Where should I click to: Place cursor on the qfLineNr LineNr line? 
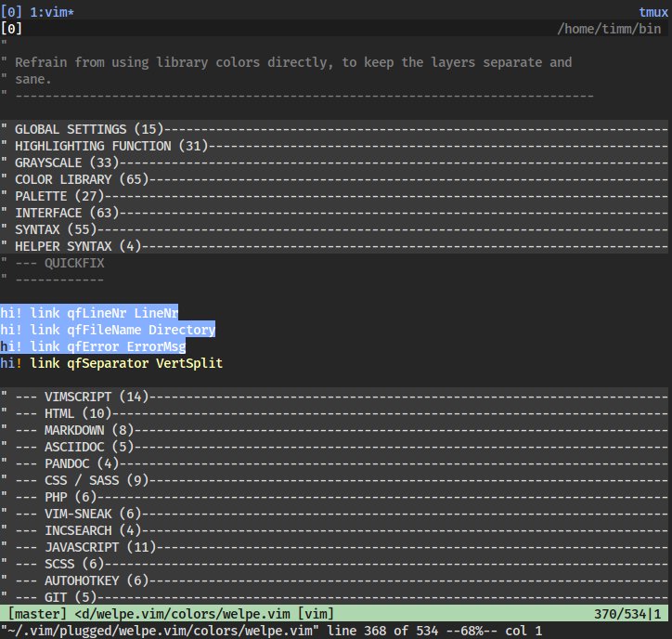[x=89, y=313]
